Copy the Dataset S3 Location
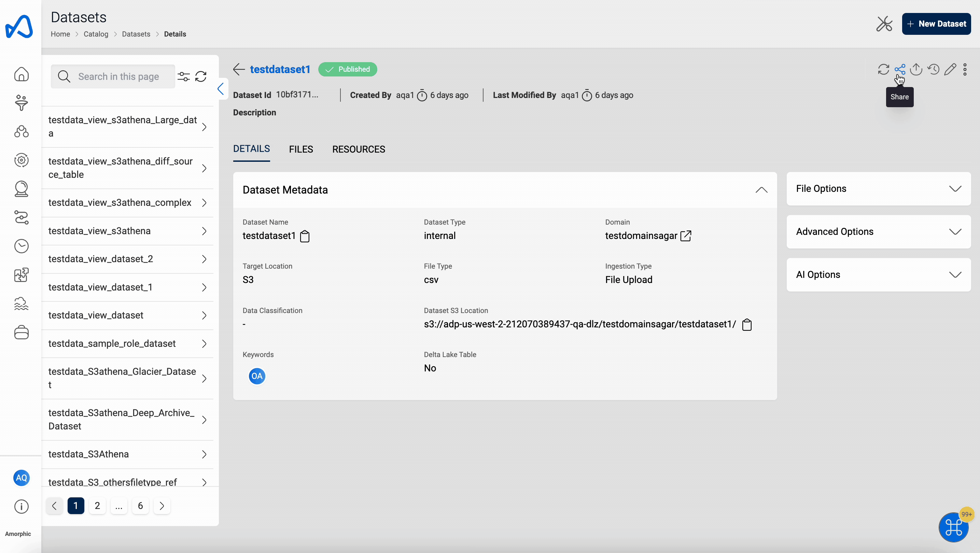Image resolution: width=980 pixels, height=553 pixels. click(x=747, y=324)
